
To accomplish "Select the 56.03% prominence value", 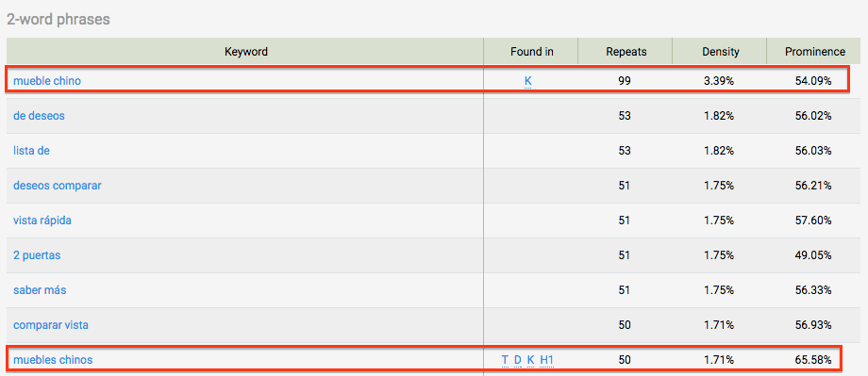I will (813, 151).
